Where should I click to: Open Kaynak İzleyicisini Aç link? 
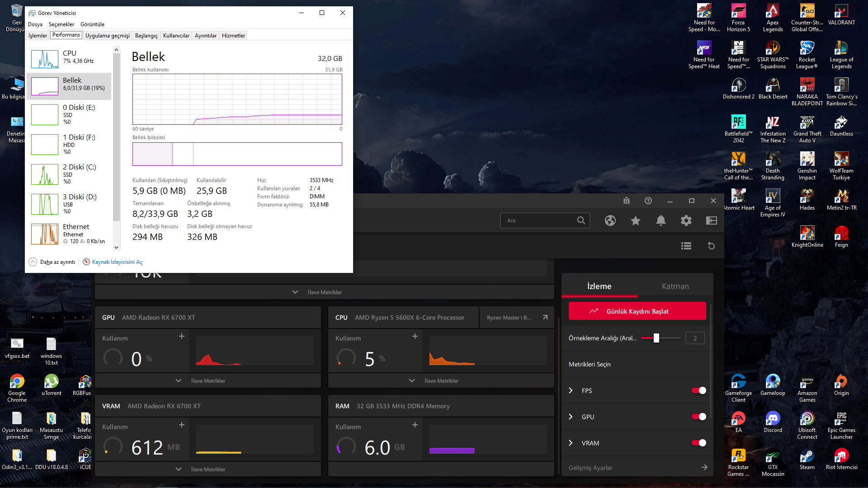(x=117, y=262)
